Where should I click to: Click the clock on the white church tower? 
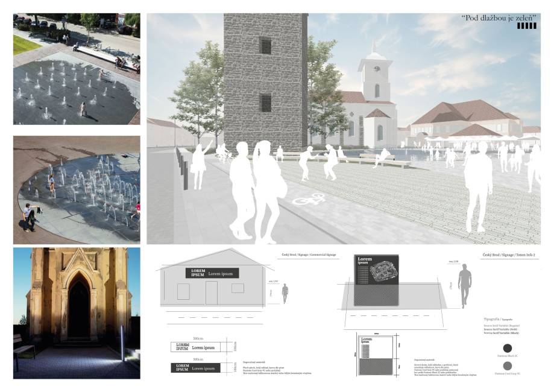(x=376, y=69)
